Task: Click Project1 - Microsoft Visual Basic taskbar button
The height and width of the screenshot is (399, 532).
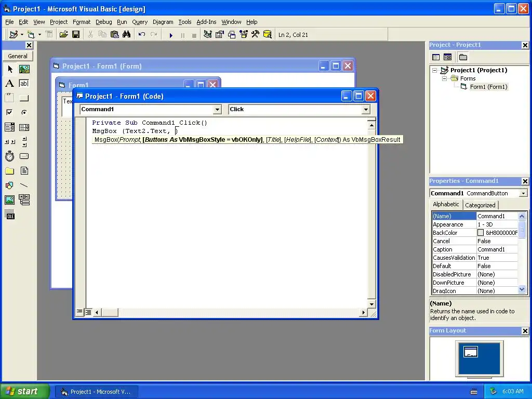Action: click(x=97, y=392)
